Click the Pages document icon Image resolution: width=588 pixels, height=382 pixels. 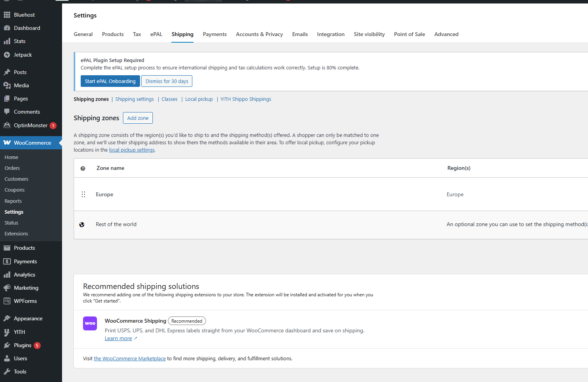click(7, 99)
